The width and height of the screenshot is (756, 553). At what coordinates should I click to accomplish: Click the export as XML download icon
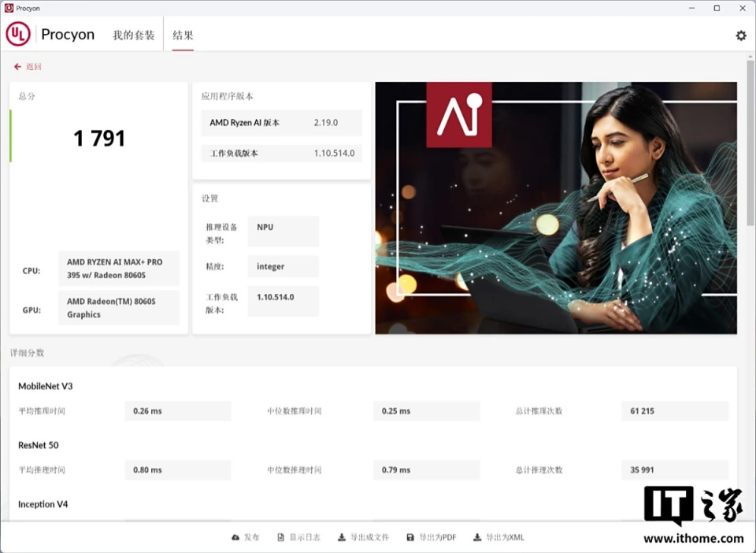click(476, 536)
